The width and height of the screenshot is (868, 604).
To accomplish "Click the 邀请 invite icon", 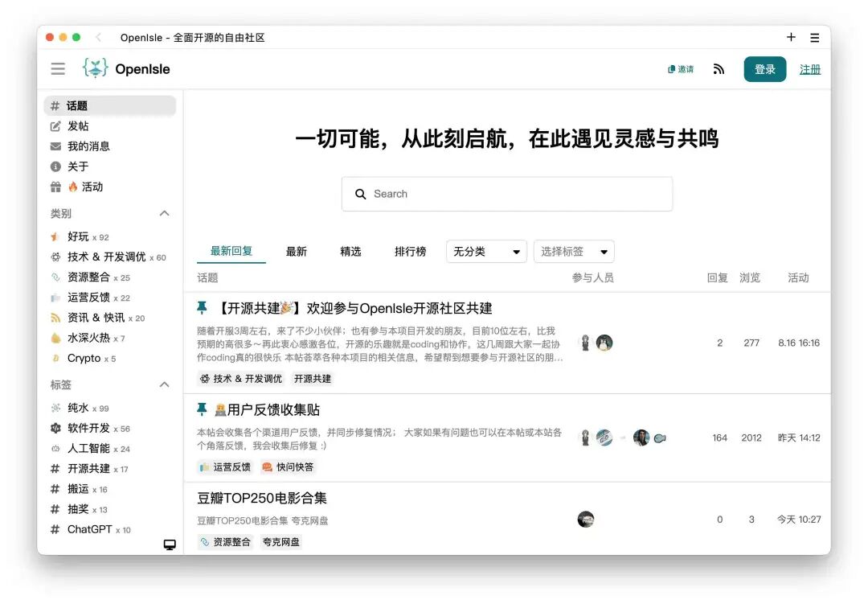I will (x=681, y=69).
